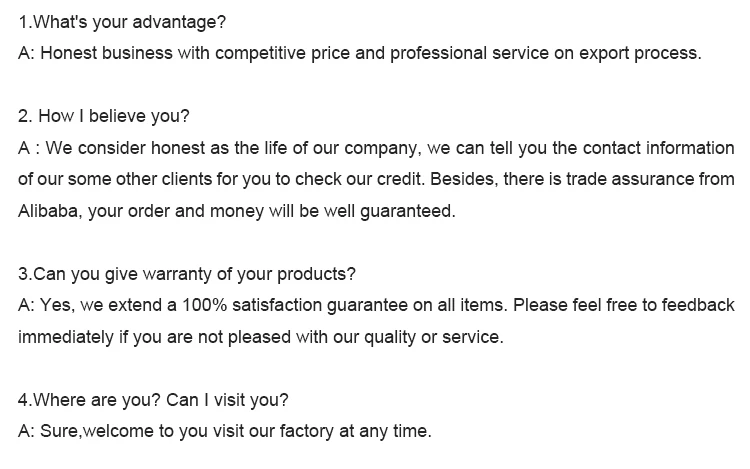Click the line mentioning "trade assurance from"

(x=376, y=179)
